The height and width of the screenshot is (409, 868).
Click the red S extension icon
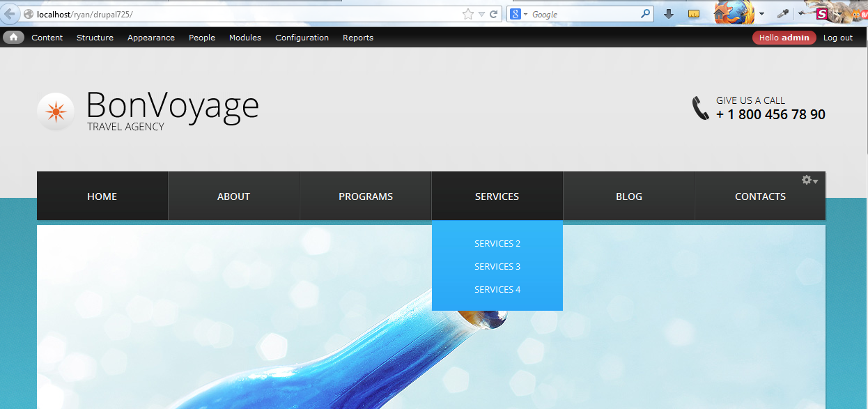822,14
